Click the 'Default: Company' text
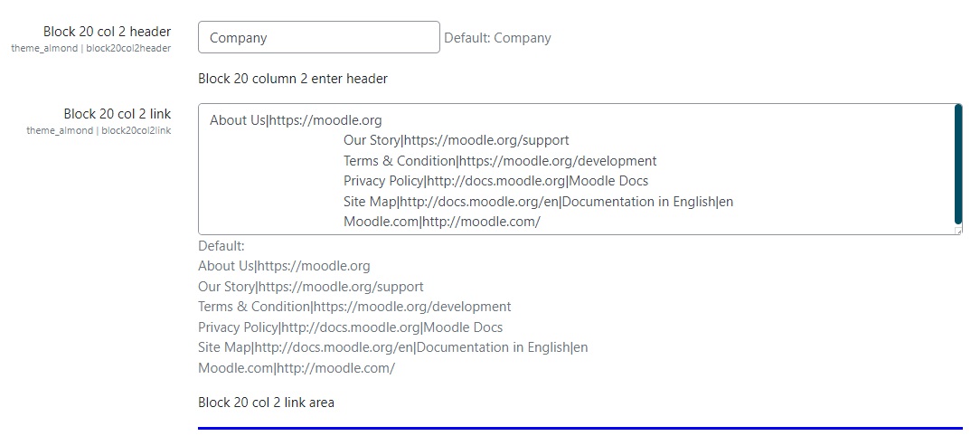This screenshot has height=436, width=980. (497, 38)
